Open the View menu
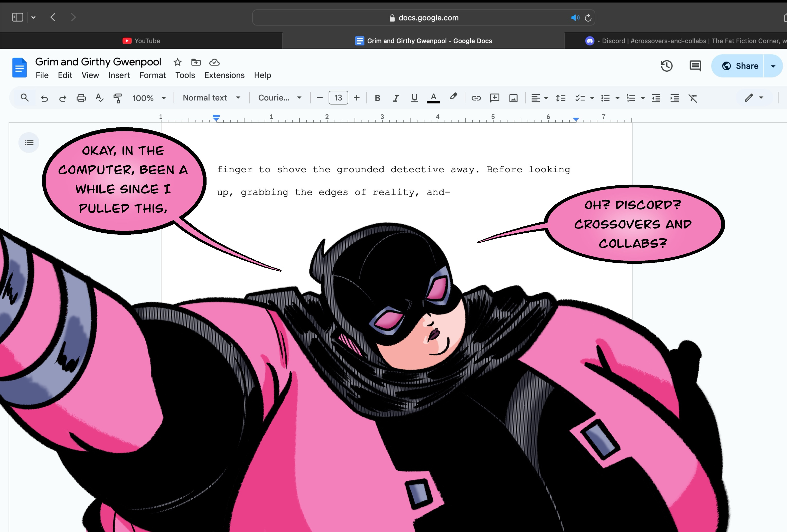 [90, 75]
